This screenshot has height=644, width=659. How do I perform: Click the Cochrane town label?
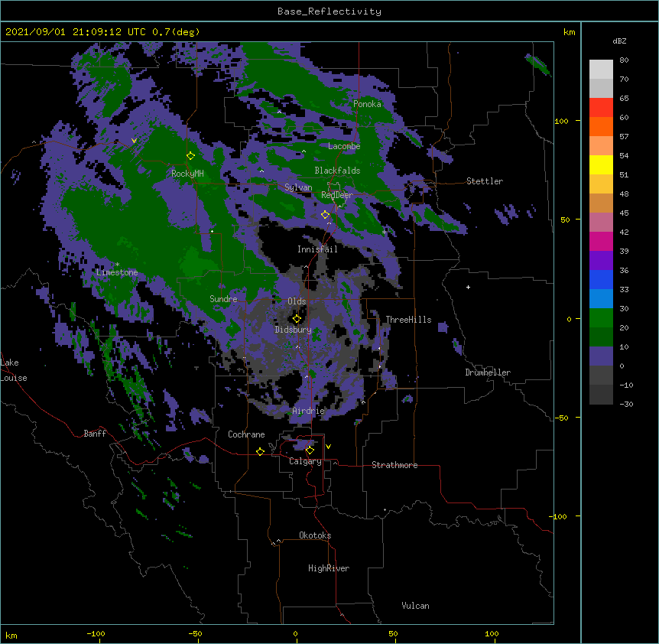tap(246, 434)
